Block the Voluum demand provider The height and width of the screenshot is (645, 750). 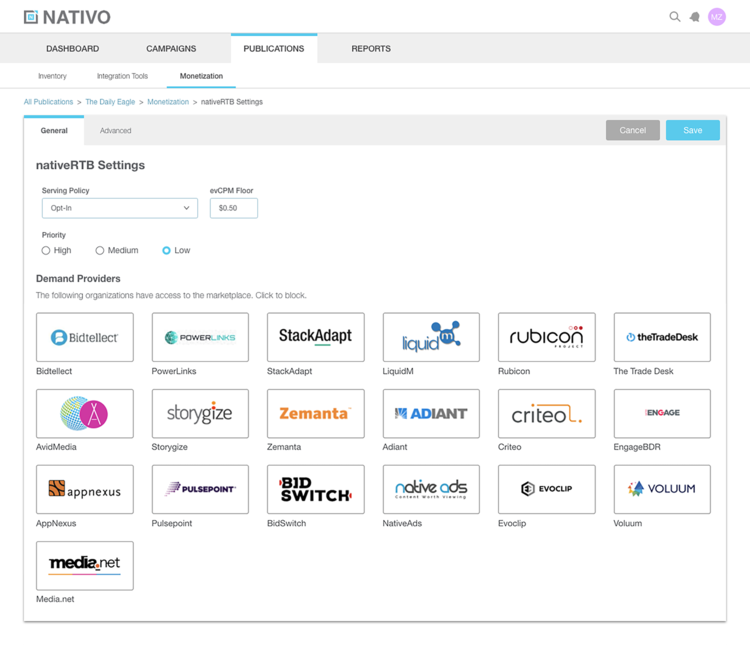(x=662, y=489)
